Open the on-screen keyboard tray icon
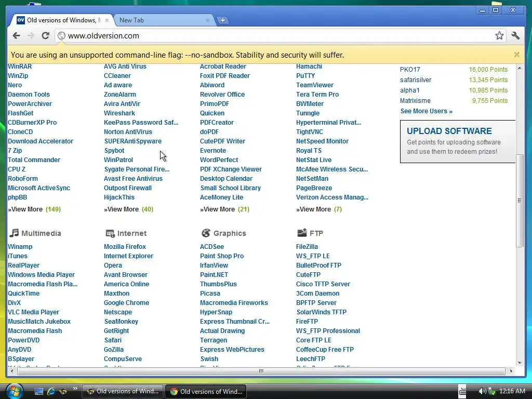Viewport: 532px width, 399px height. [462, 391]
